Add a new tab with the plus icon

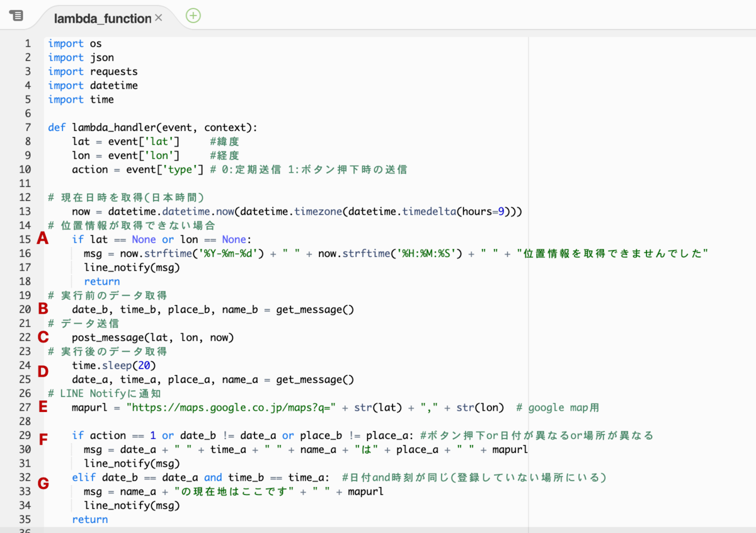click(x=193, y=16)
